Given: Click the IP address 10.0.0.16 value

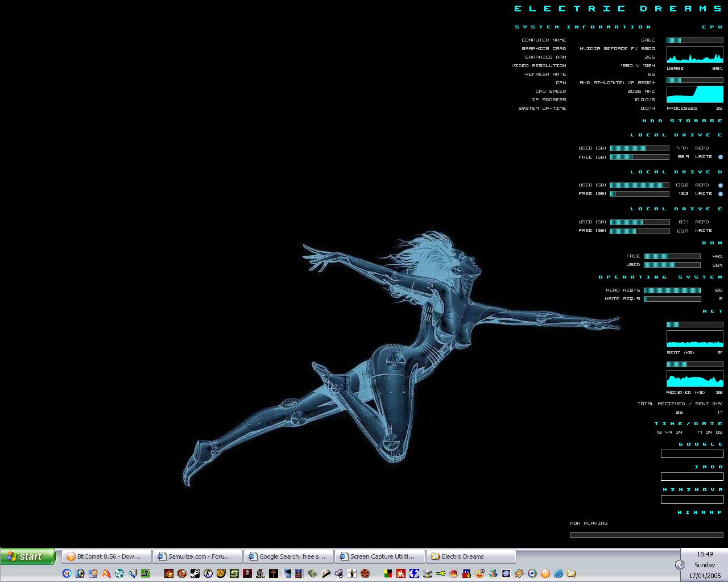Looking at the screenshot, I should (644, 100).
